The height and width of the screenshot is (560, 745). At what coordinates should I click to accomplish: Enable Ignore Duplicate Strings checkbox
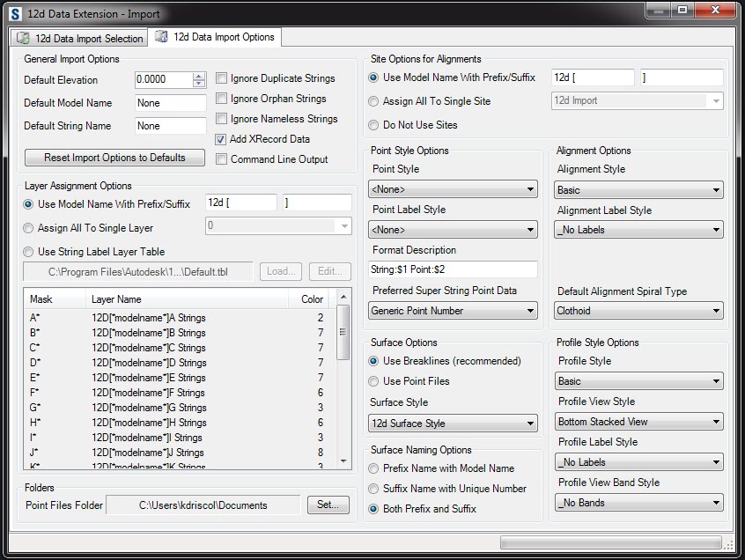point(221,77)
